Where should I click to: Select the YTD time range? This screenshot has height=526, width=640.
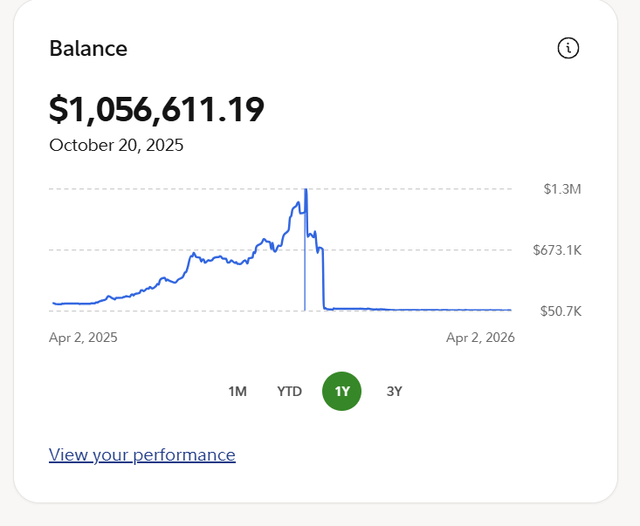pyautogui.click(x=289, y=391)
